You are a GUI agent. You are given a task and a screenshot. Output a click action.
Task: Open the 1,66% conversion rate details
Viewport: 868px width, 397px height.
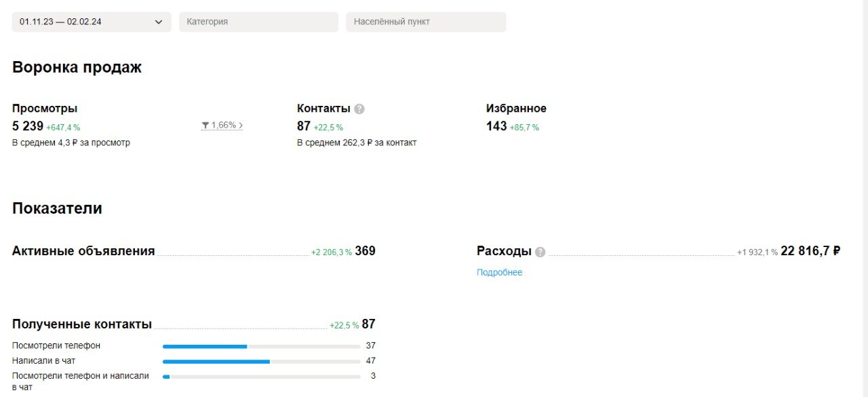click(223, 126)
